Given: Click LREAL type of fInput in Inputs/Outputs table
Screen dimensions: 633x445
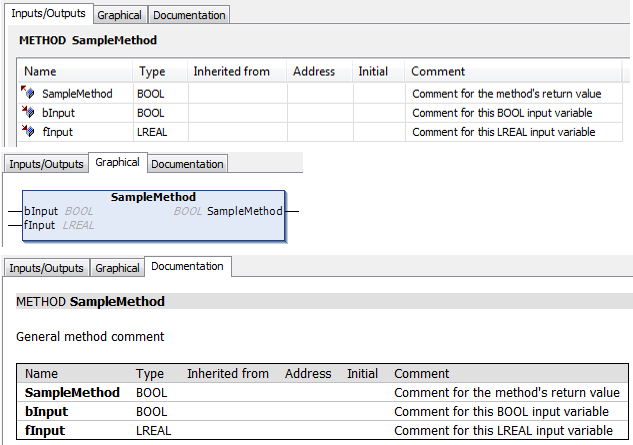Looking at the screenshot, I should 152,132.
